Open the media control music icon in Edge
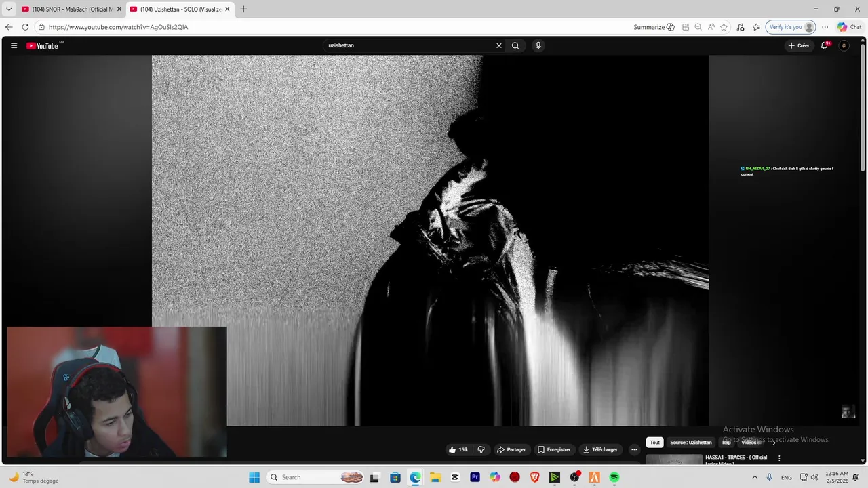 point(741,27)
